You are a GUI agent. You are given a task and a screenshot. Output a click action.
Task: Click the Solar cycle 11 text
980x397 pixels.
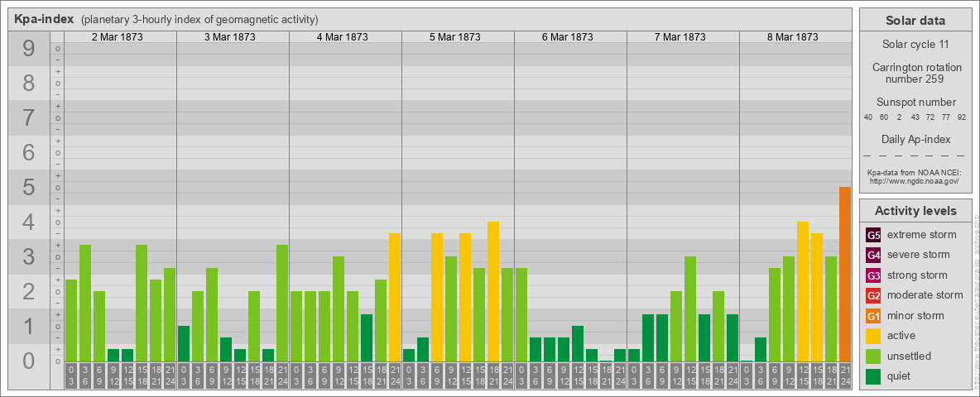(x=915, y=45)
